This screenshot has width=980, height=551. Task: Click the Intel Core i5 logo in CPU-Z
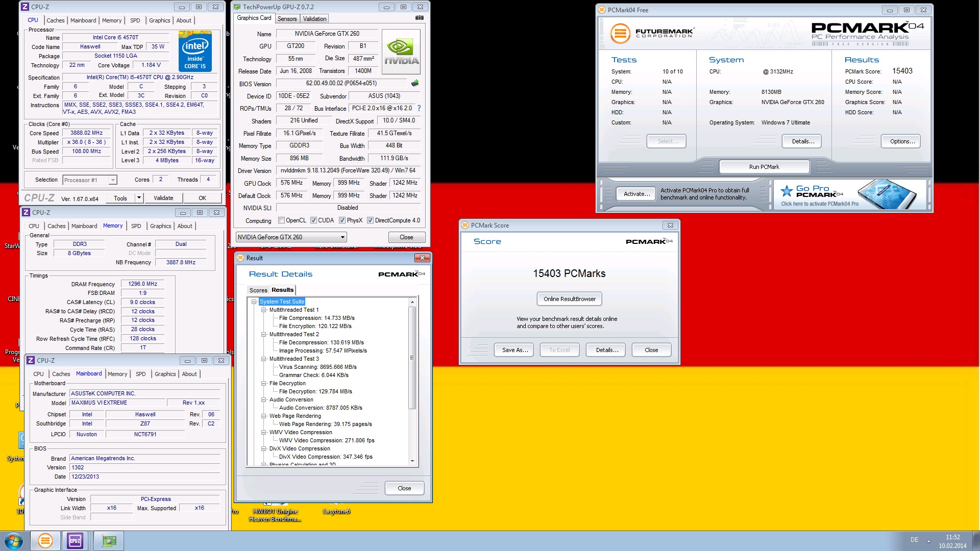[x=195, y=52]
